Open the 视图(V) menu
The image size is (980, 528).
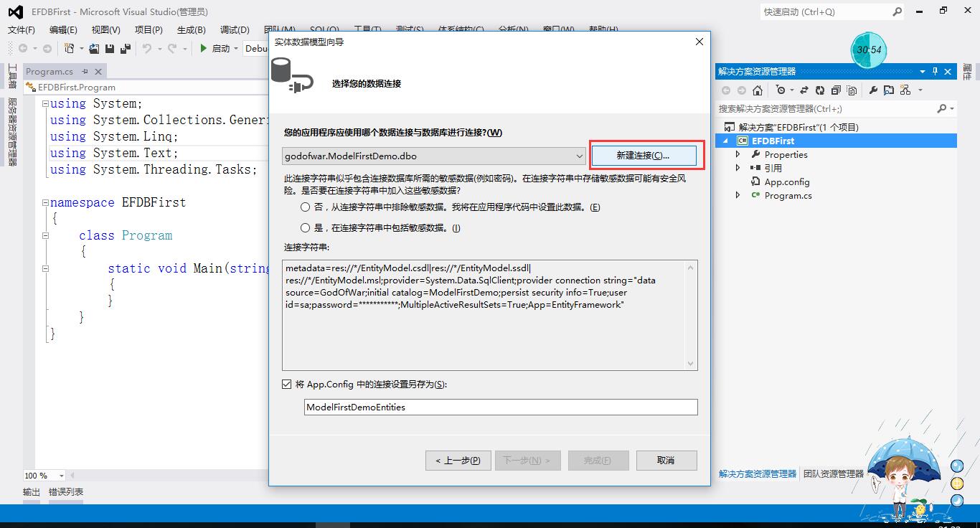(x=106, y=29)
